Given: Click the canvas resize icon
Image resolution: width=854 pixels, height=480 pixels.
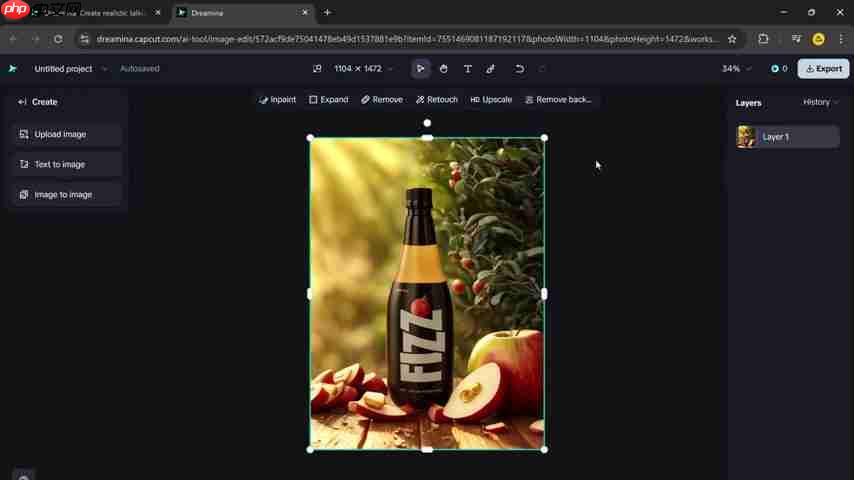Looking at the screenshot, I should click(x=317, y=69).
